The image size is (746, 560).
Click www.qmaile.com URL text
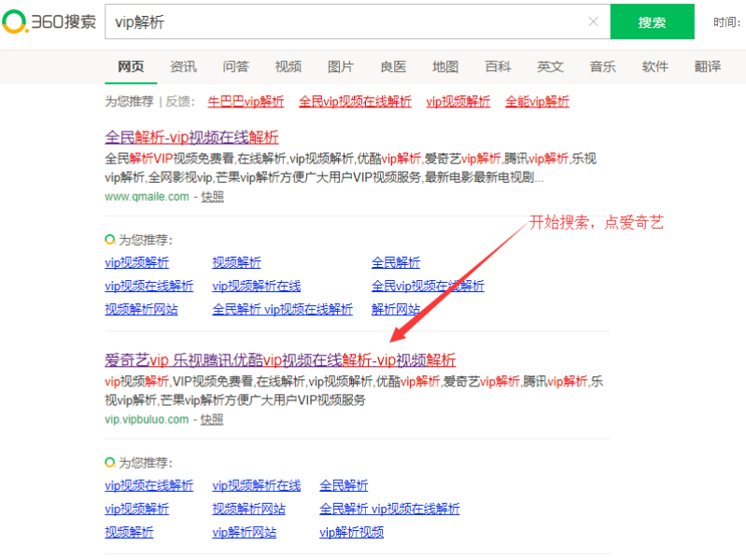pyautogui.click(x=147, y=197)
